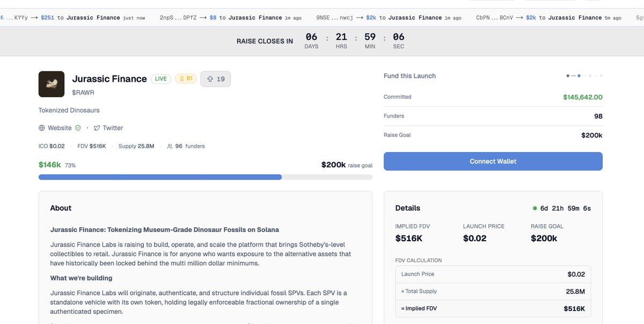
Task: Click the globe icon beside Website
Action: click(42, 128)
